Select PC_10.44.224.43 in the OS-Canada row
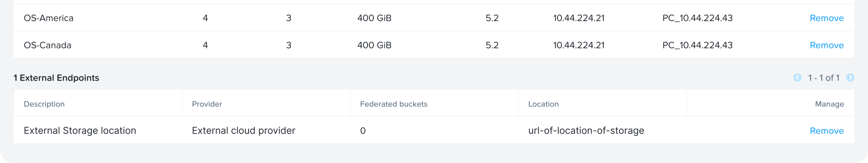 point(698,45)
